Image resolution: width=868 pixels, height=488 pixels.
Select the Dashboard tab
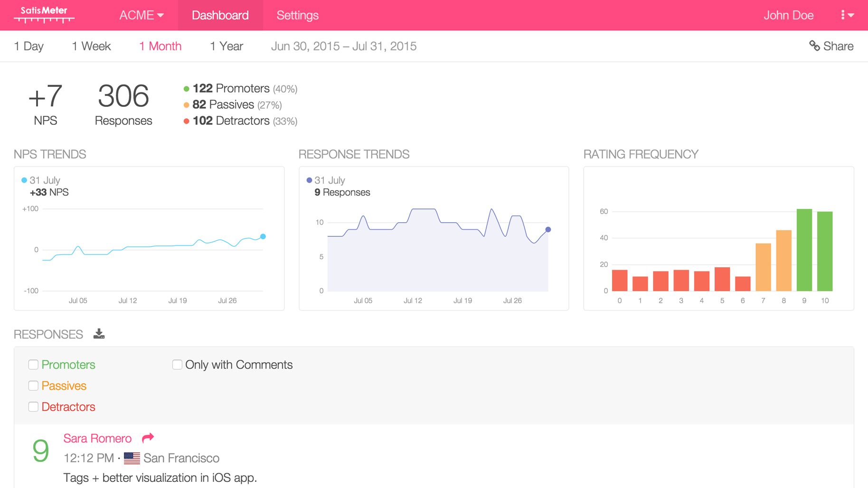coord(220,15)
